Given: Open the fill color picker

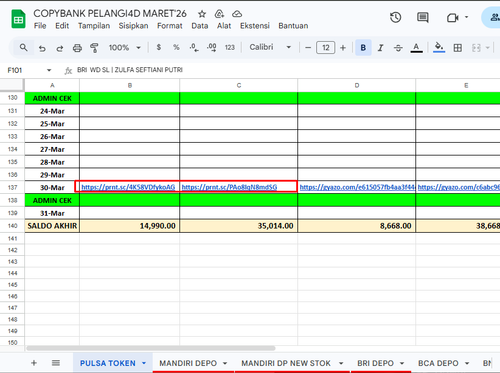Looking at the screenshot, I should tap(439, 48).
